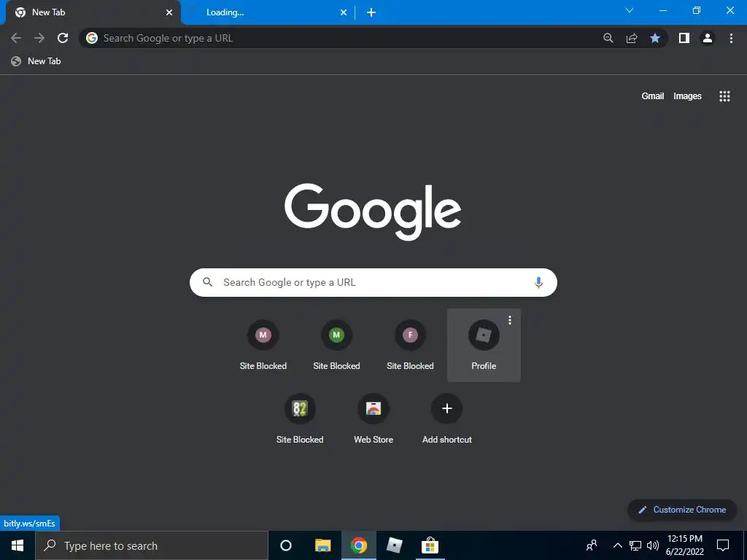Click the Customize Chrome button
Viewport: 747px width, 560px height.
[x=682, y=510]
